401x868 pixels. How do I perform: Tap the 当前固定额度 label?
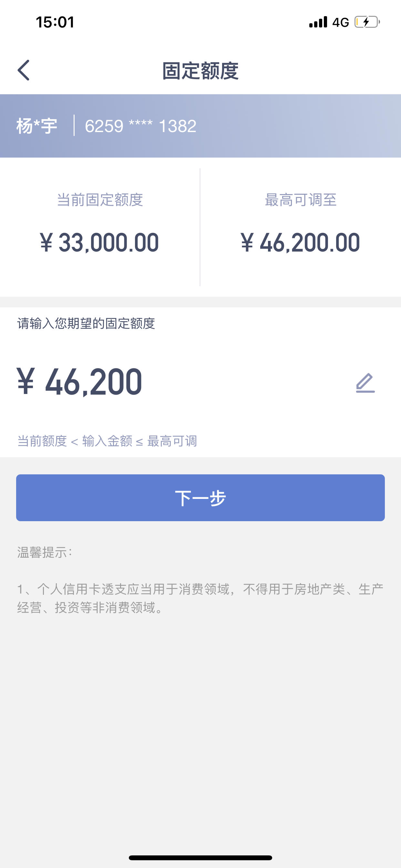(x=100, y=200)
